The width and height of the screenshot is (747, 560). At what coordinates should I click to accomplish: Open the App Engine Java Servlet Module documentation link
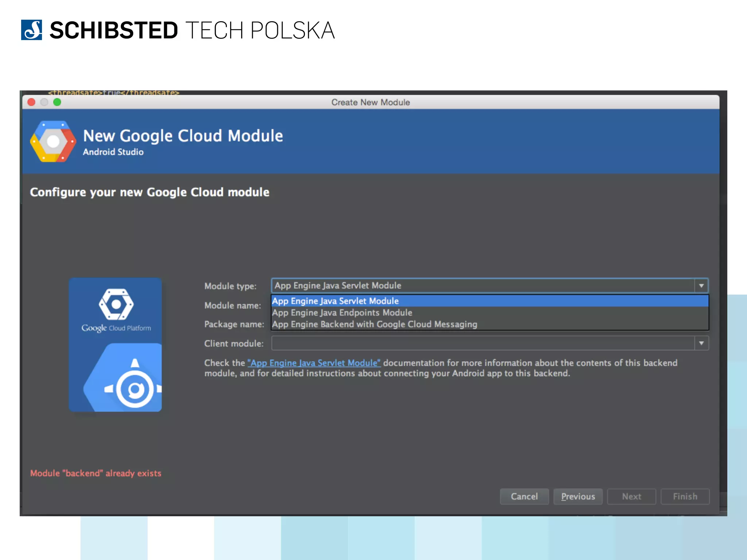pos(314,363)
